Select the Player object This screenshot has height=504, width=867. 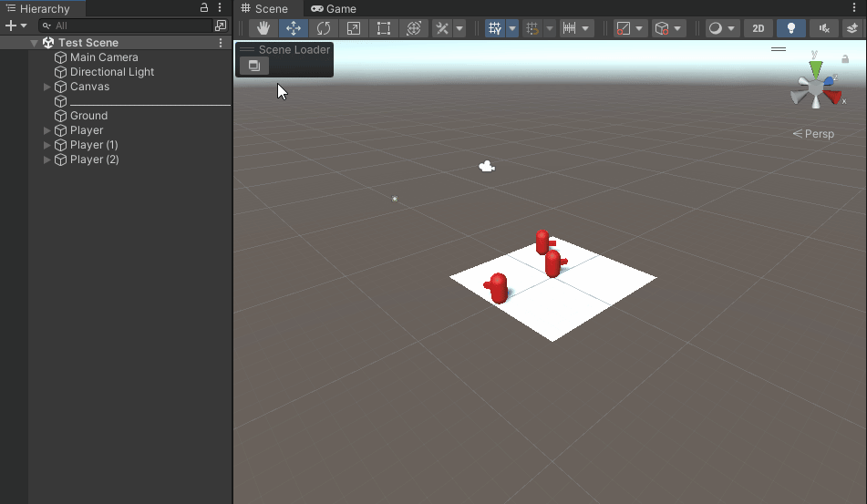87,129
